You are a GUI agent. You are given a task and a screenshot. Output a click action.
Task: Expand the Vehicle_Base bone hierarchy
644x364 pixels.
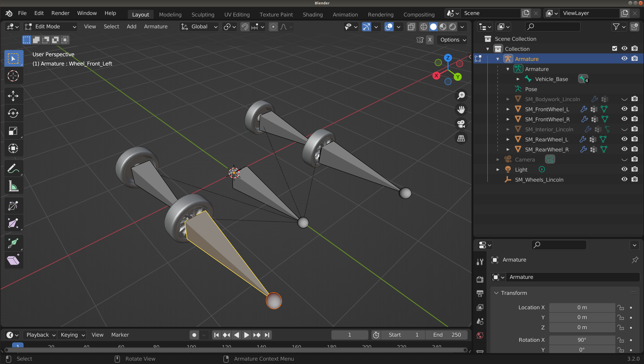[x=519, y=79]
